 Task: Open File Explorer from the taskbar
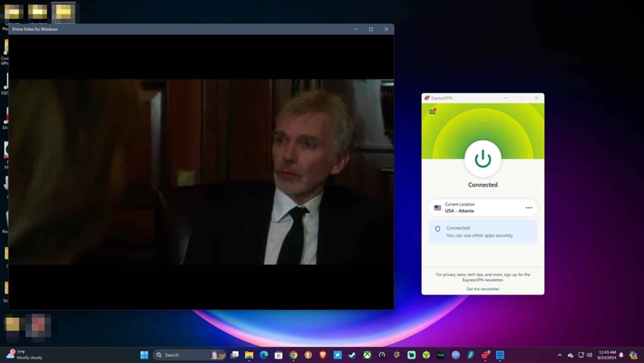pos(249,355)
